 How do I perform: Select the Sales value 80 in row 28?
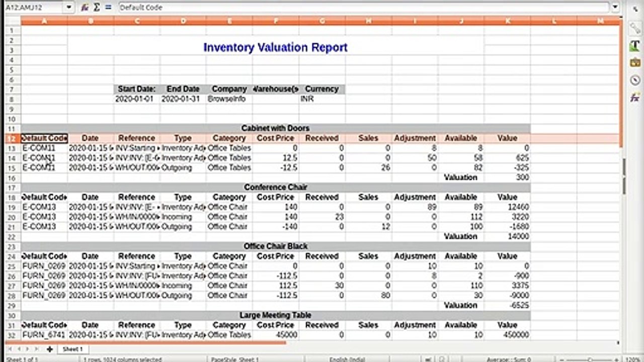pyautogui.click(x=368, y=296)
